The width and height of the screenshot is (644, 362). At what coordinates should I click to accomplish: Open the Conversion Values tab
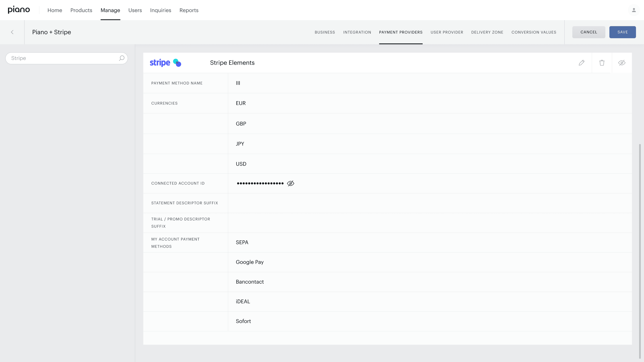534,32
